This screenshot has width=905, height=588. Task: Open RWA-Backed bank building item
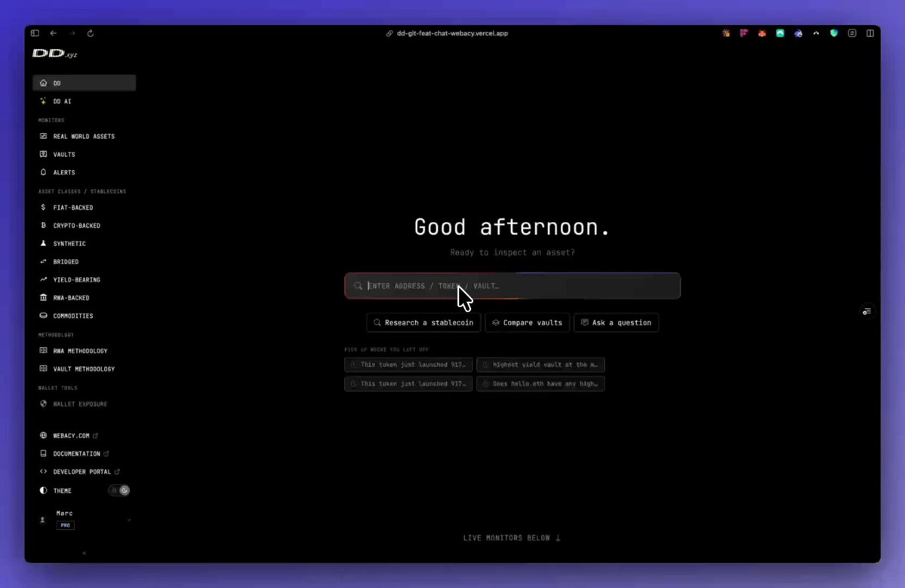[85, 297]
